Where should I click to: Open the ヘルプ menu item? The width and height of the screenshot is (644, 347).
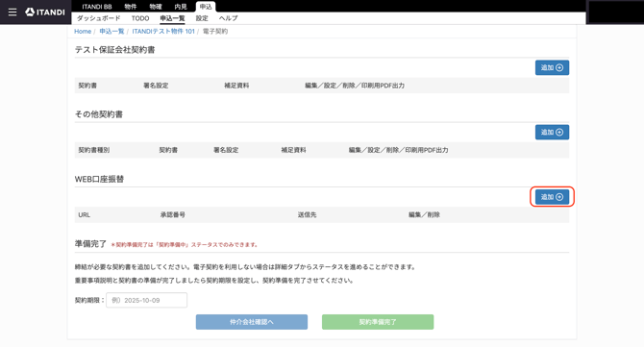point(229,18)
